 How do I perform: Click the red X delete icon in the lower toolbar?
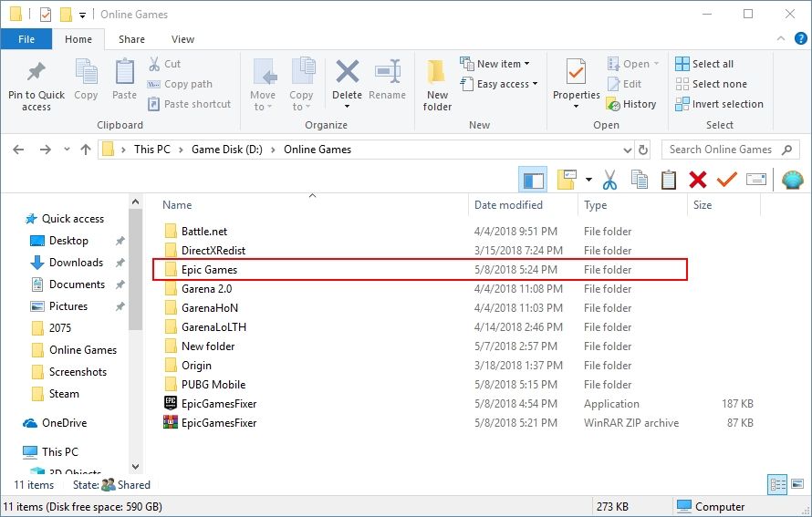point(698,180)
